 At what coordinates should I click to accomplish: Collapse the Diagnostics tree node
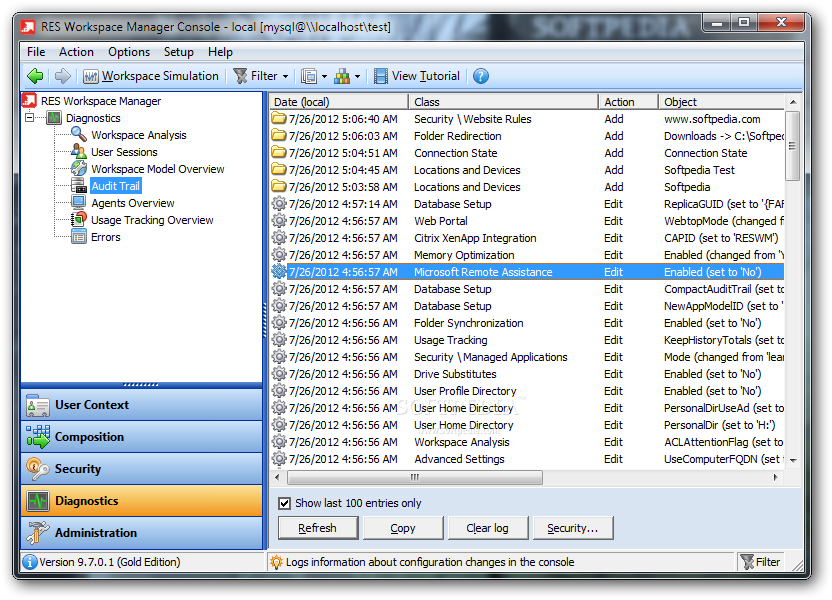pos(30,118)
